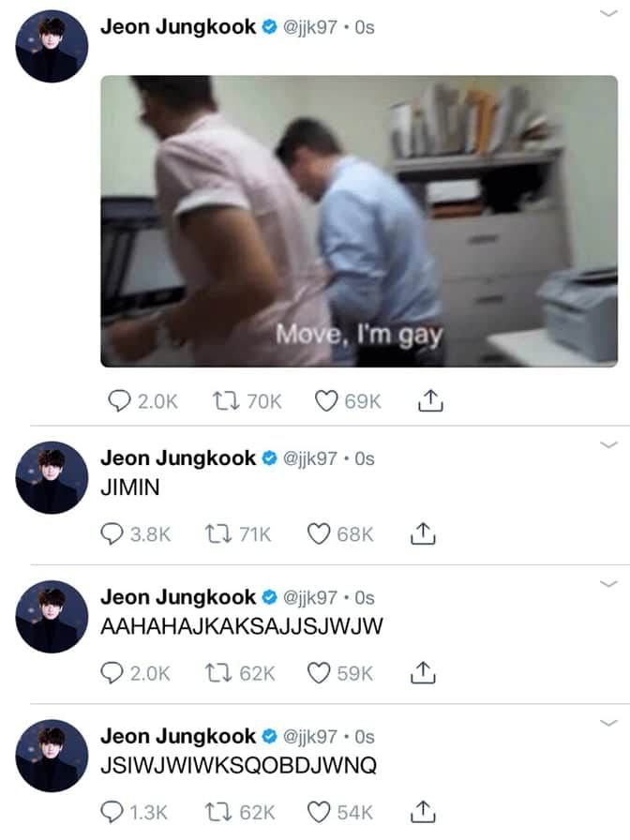Like the JIMIN tweet

click(318, 534)
